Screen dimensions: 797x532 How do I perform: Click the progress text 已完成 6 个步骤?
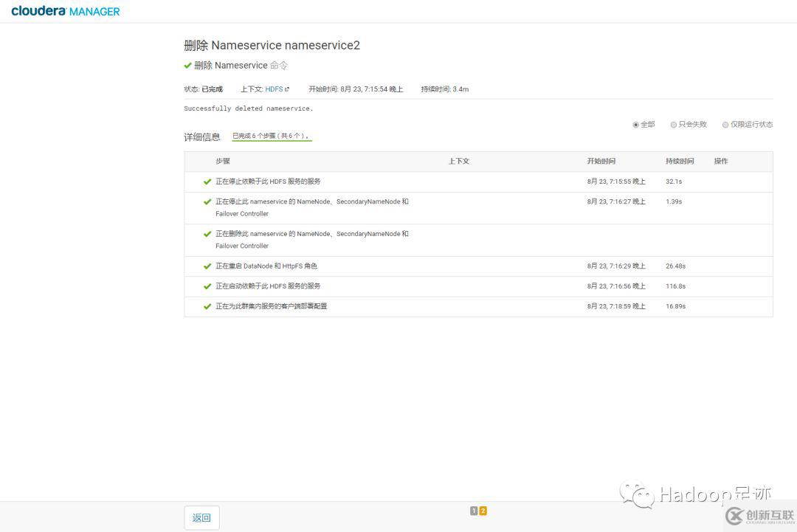pos(270,136)
